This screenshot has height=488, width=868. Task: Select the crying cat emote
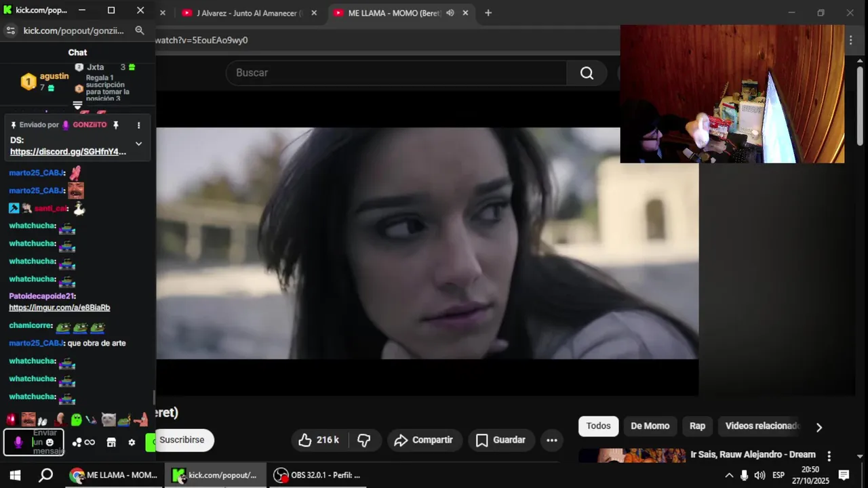pos(108,420)
